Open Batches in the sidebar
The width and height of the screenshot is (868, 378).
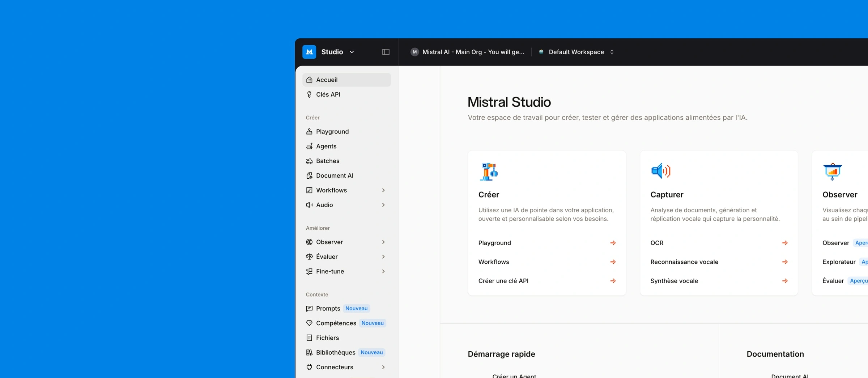[346, 161]
